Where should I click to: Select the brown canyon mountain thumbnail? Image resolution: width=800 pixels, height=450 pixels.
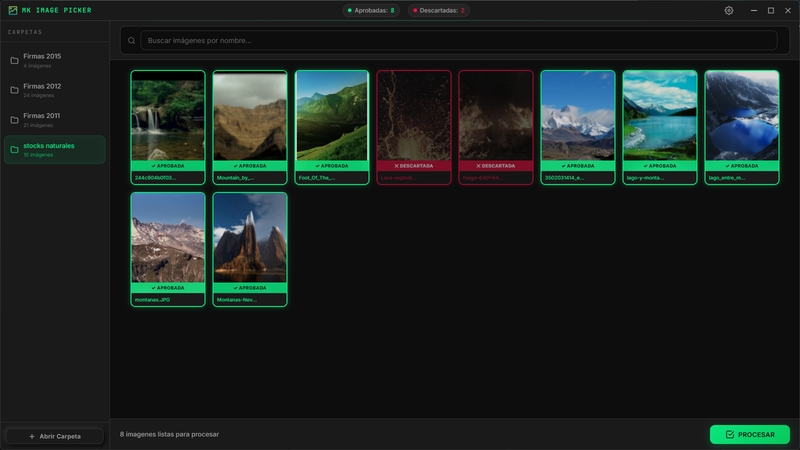click(x=250, y=116)
